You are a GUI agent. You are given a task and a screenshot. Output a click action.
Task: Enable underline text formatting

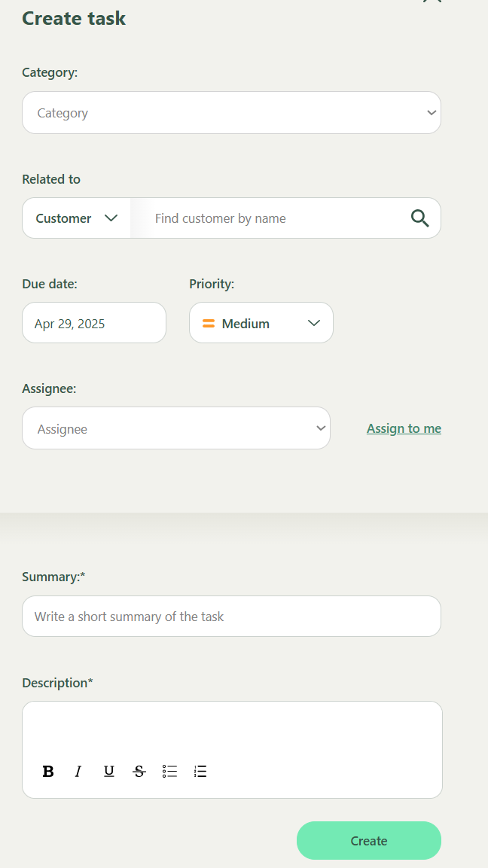point(109,771)
